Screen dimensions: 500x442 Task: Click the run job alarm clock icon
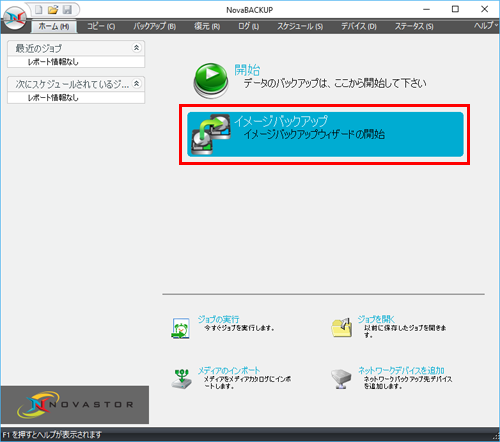pyautogui.click(x=181, y=328)
